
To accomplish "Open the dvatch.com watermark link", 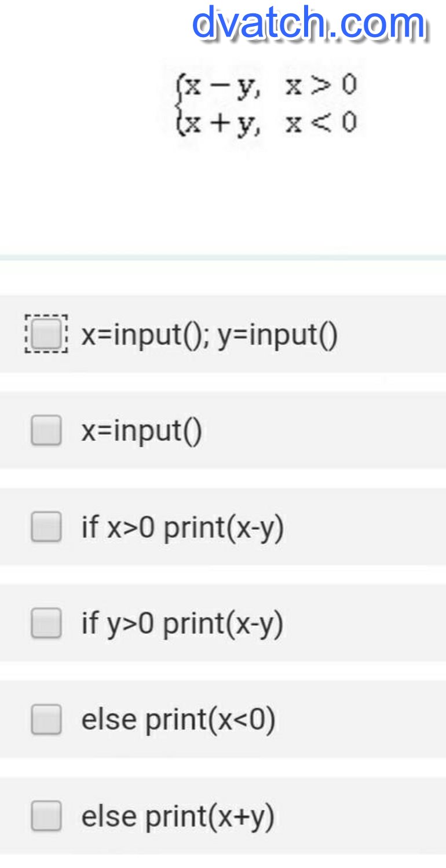I will tap(309, 24).
